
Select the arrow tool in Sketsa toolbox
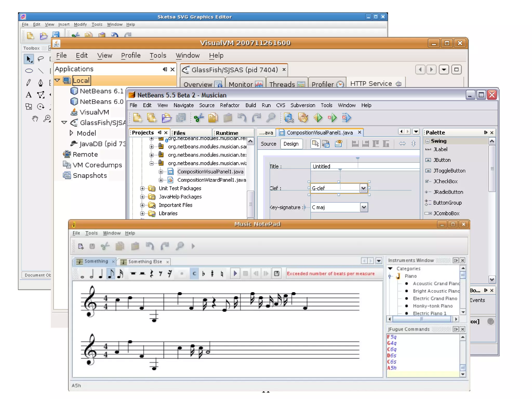(x=29, y=59)
